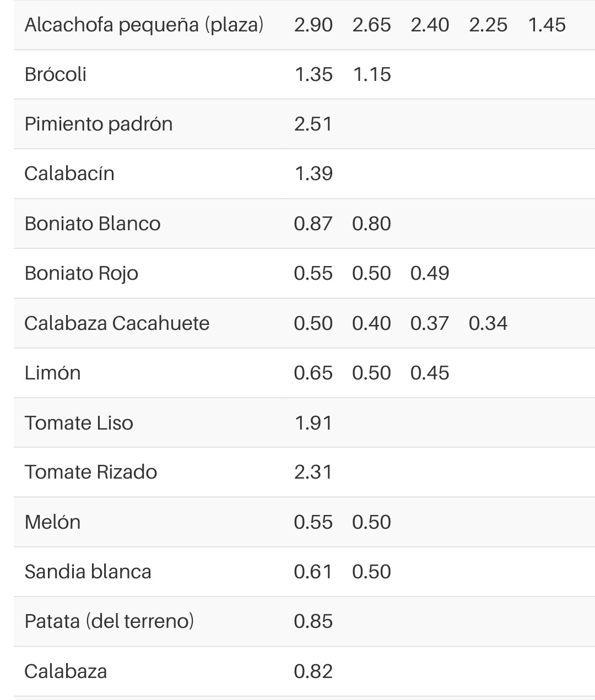Click the Limón price 0.65
595x700 pixels.
click(x=313, y=373)
